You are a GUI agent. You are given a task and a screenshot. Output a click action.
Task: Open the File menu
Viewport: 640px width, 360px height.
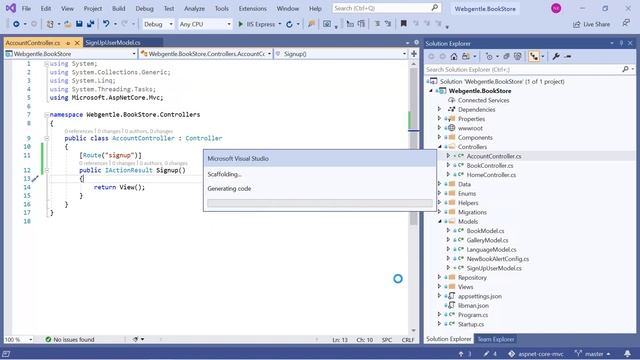pyautogui.click(x=26, y=8)
